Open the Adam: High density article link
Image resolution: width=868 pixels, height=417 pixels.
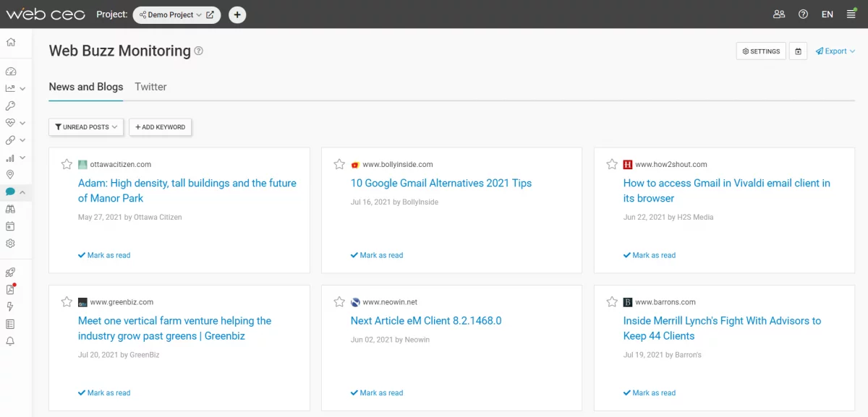coord(187,191)
